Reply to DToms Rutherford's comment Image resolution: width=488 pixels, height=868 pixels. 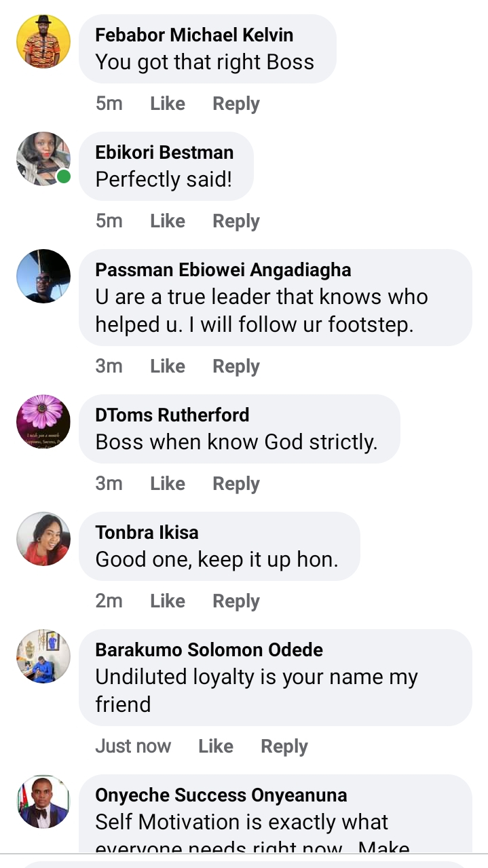(236, 484)
